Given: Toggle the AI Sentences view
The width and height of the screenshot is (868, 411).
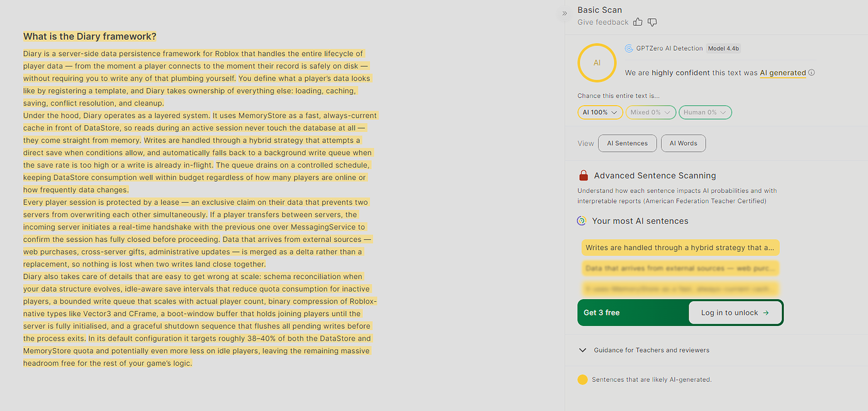Looking at the screenshot, I should pyautogui.click(x=627, y=143).
